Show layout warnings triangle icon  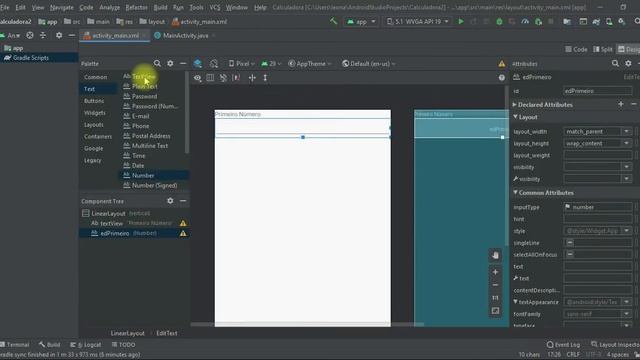tap(502, 64)
